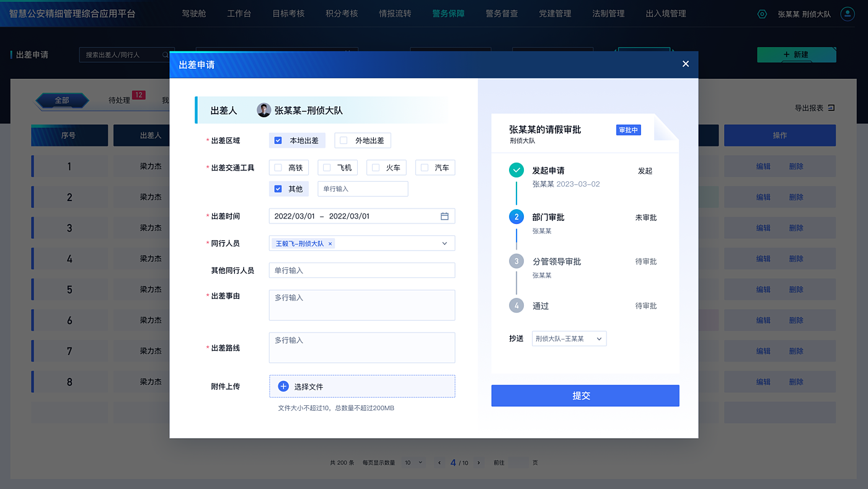Click 编辑 in row 6
Viewport: 868px width, 489px height.
[x=763, y=320]
